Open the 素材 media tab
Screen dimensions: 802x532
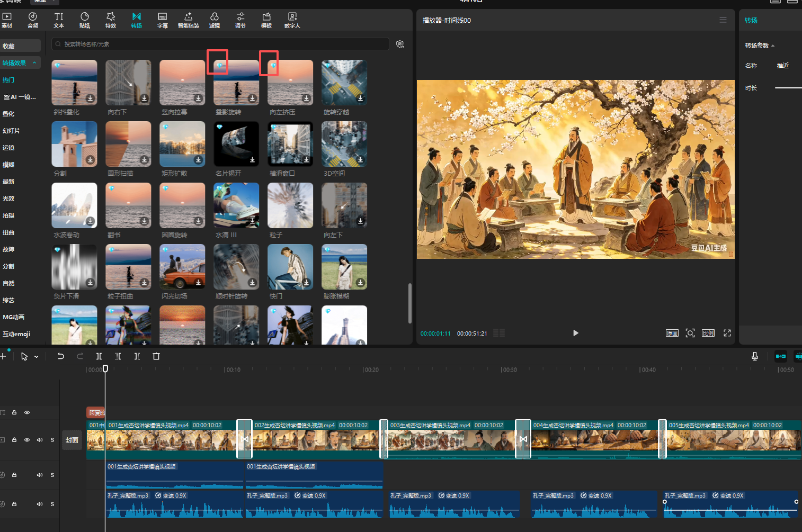tap(7, 20)
